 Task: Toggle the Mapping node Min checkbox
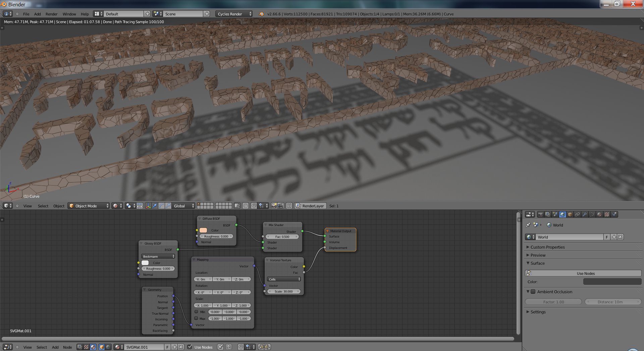tap(196, 312)
